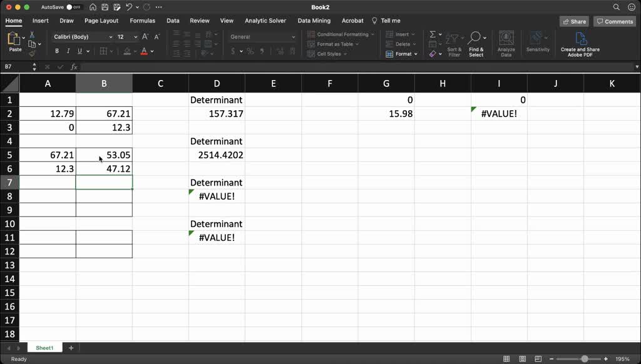Open the number format General dropdown
The width and height of the screenshot is (641, 364).
tap(261, 36)
